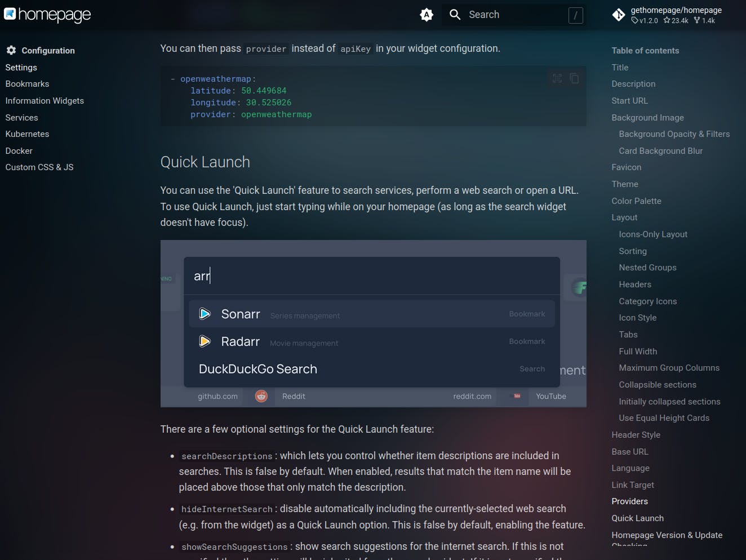This screenshot has width=746, height=560.
Task: Copy the openweathermap code block
Action: click(574, 78)
